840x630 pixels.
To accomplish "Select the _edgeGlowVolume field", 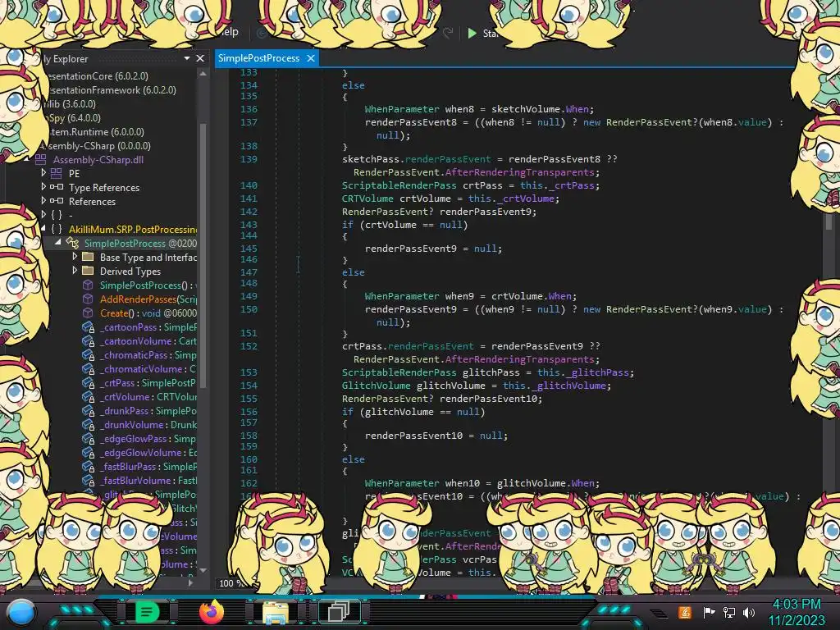I will (148, 452).
